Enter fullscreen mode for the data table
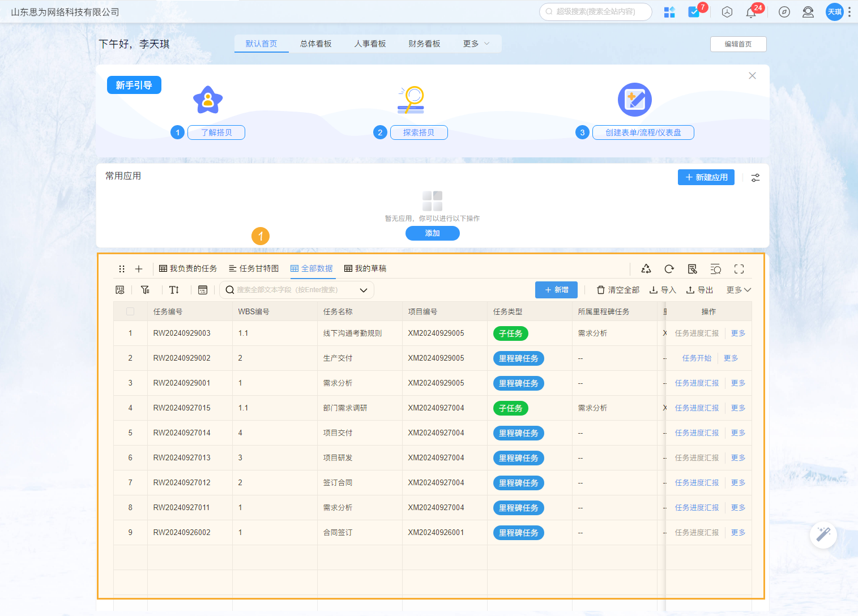 (x=739, y=269)
